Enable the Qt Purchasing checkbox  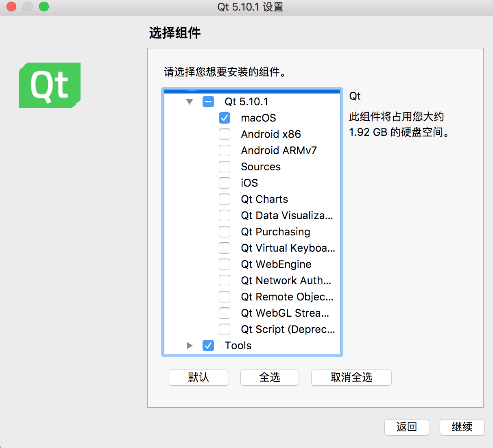point(225,232)
